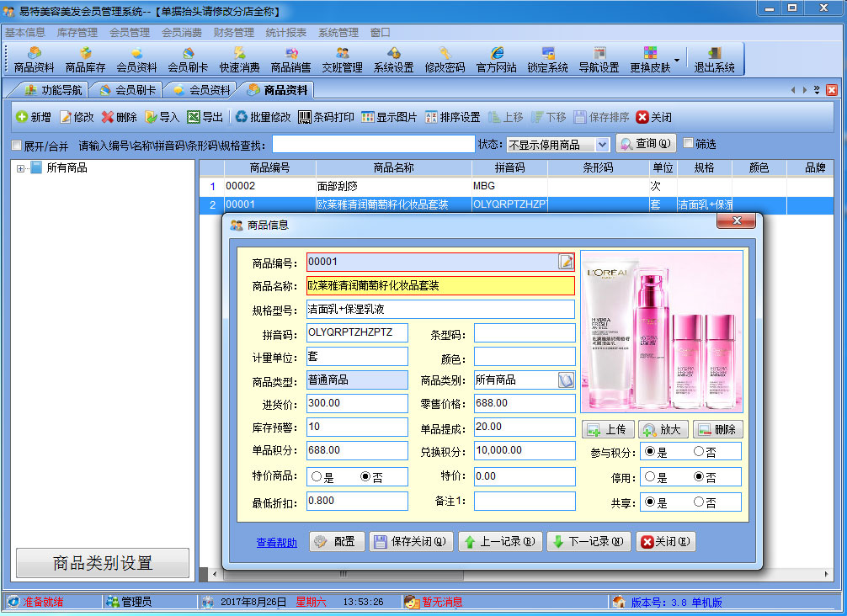
Task: Open 修改密码 from the toolbar
Action: pyautogui.click(x=445, y=60)
